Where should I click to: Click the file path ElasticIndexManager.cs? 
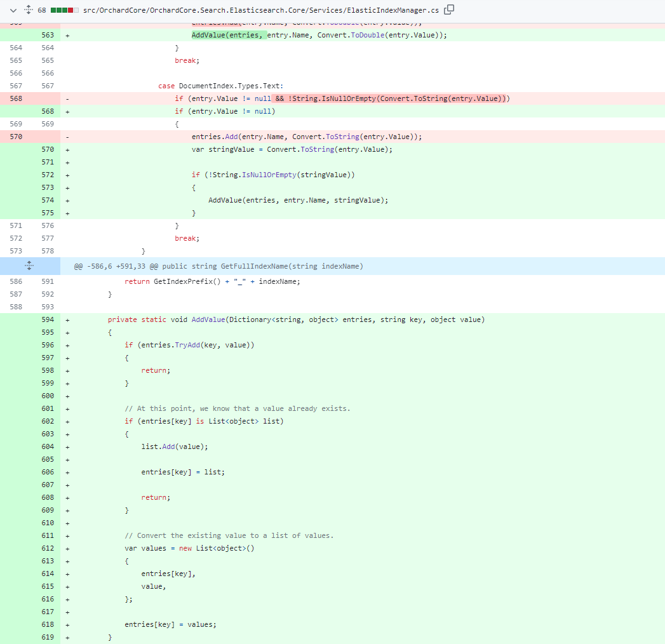click(x=261, y=10)
